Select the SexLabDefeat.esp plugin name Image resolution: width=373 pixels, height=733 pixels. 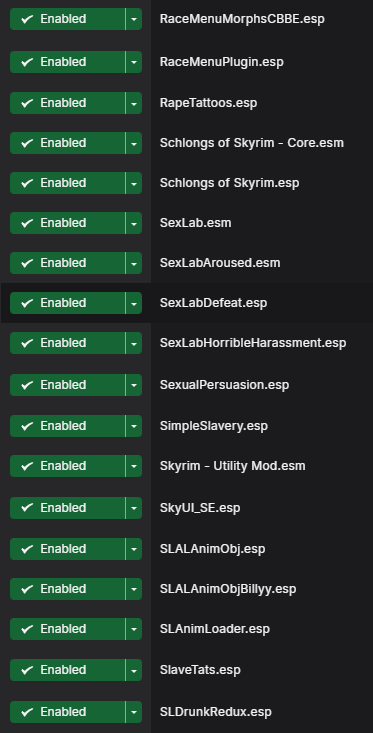click(213, 303)
